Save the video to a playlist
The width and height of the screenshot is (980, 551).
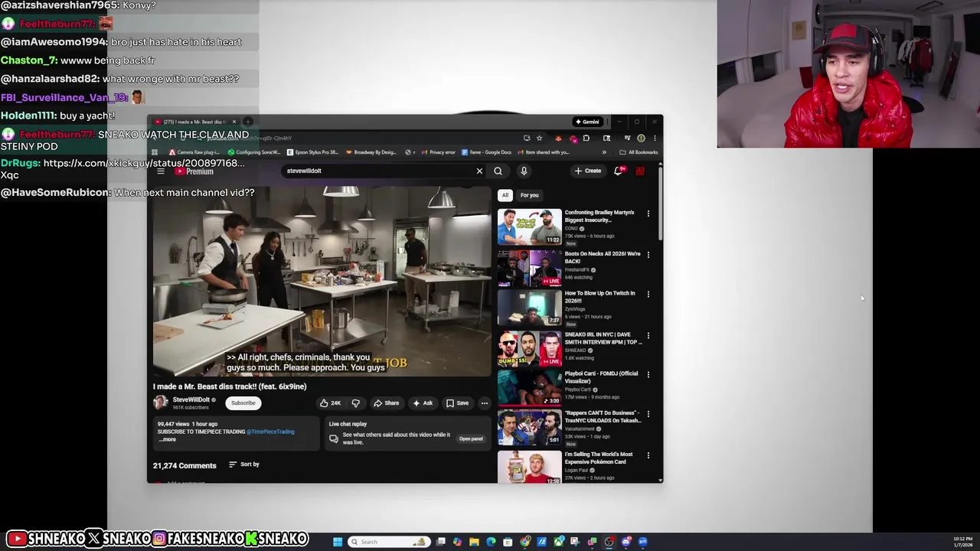click(x=458, y=403)
